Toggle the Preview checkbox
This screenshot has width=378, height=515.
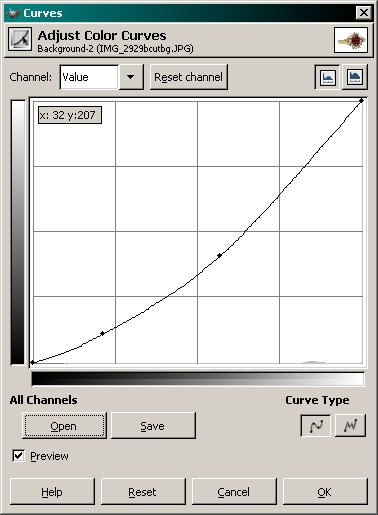18,456
